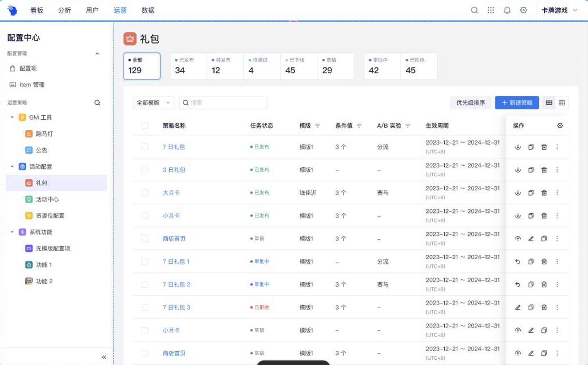Filter the A/B 实验 column
588x365 pixels.
click(x=408, y=126)
